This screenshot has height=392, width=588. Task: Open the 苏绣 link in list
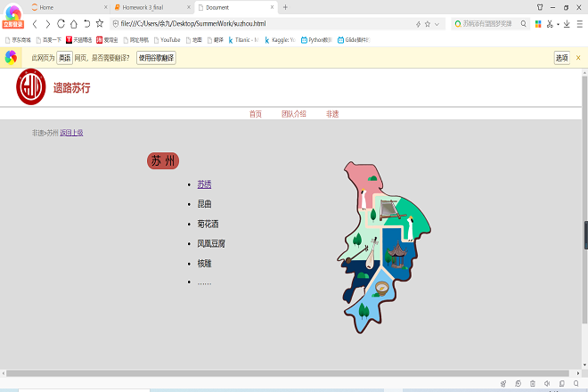click(205, 184)
